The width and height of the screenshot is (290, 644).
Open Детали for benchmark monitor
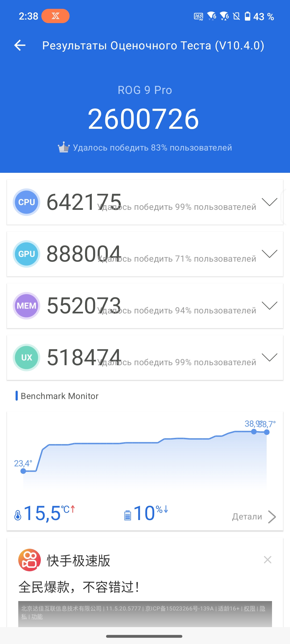(247, 517)
